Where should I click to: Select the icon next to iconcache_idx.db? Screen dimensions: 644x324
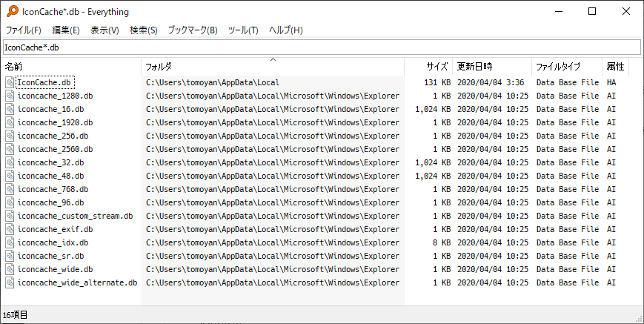click(x=10, y=242)
